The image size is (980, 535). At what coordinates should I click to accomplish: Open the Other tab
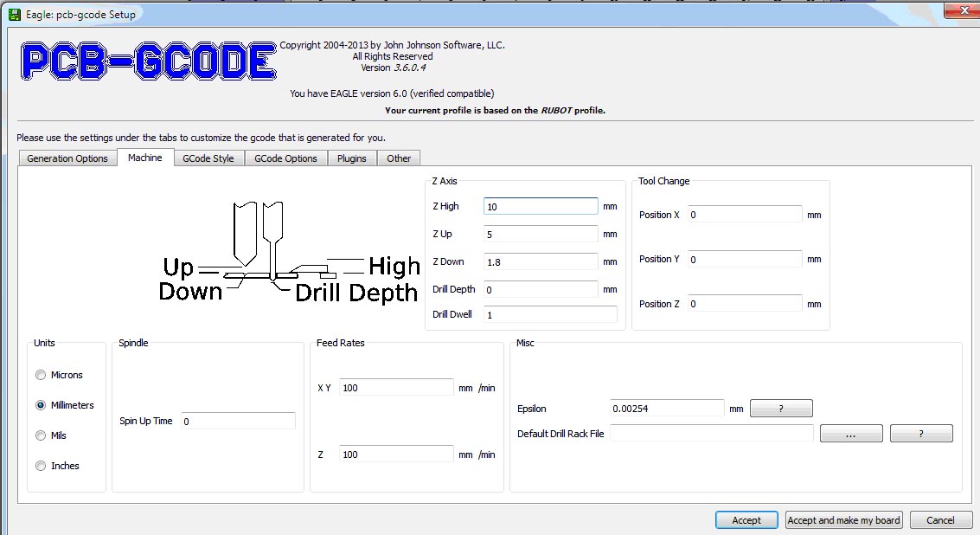pos(399,158)
